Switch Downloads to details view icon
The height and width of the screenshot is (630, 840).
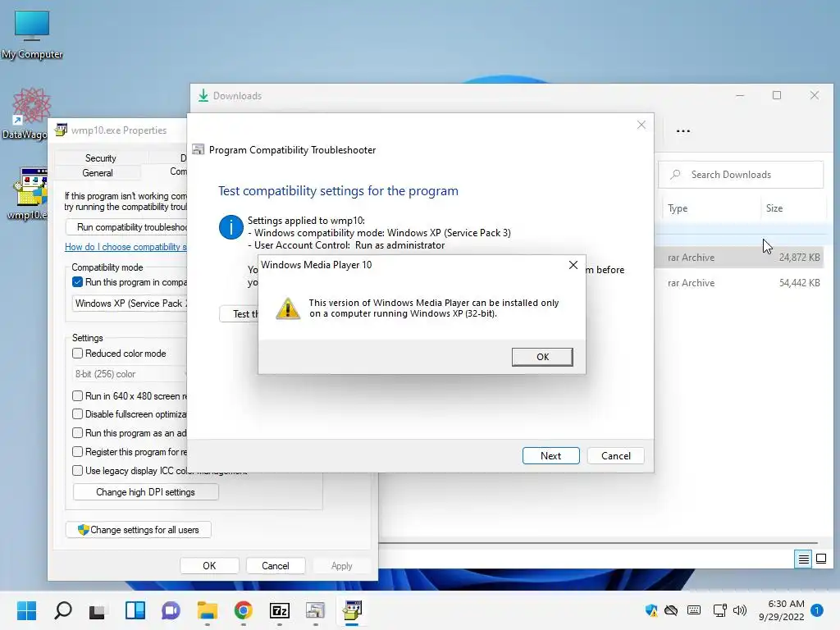coord(803,559)
